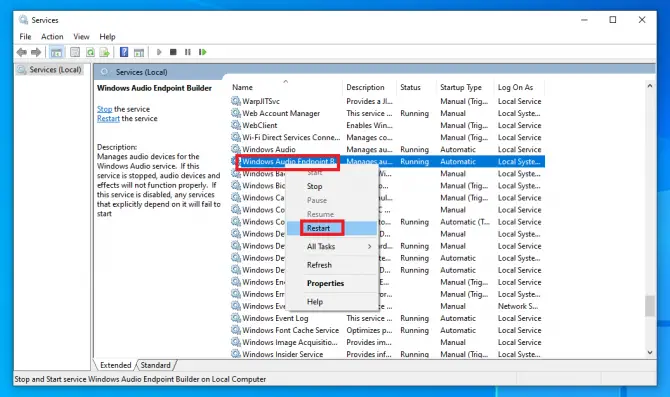Click gear icon beside Wi-Fi Direct Services
Image resolution: width=670 pixels, height=397 pixels.
[235, 137]
